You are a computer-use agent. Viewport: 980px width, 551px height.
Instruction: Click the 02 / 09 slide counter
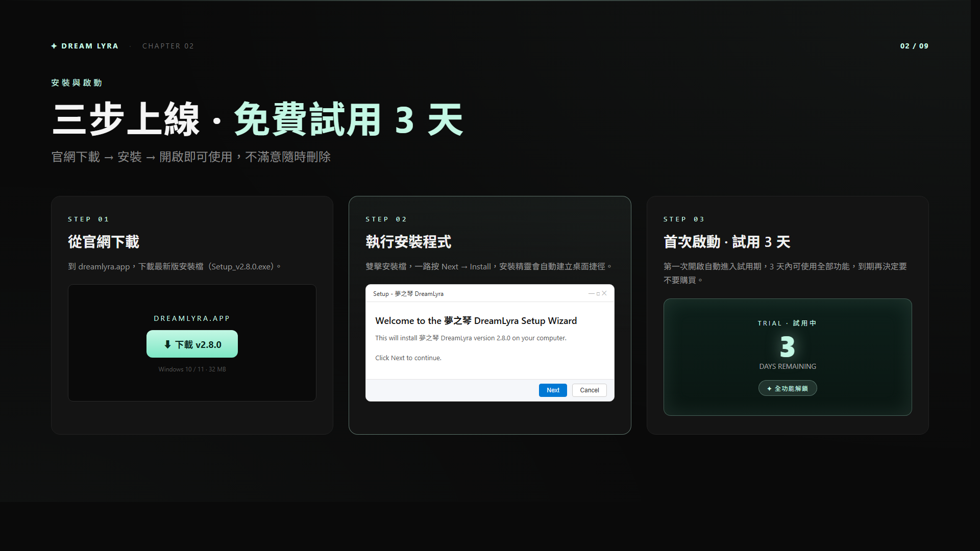(x=914, y=46)
